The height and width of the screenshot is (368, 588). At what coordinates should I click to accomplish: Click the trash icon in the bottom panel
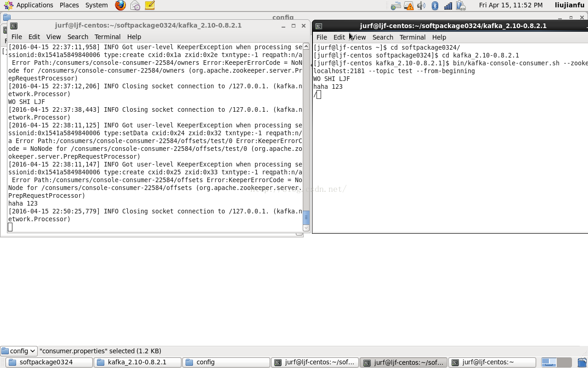coord(582,362)
